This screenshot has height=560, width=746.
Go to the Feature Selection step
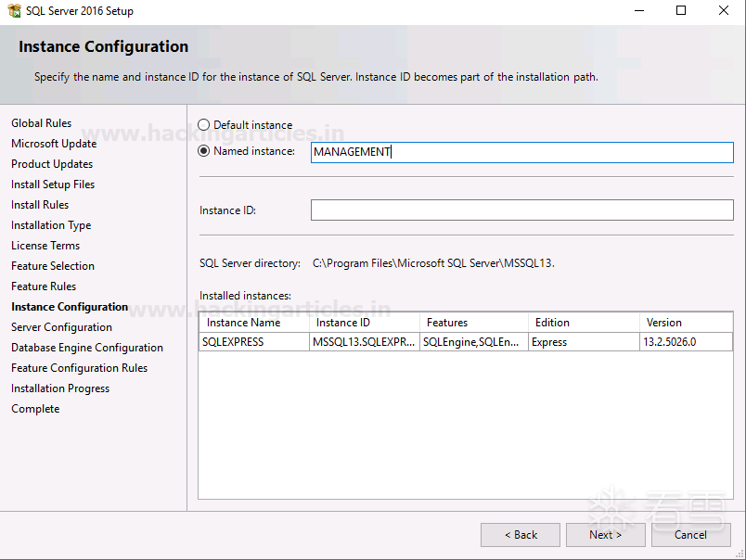[53, 266]
